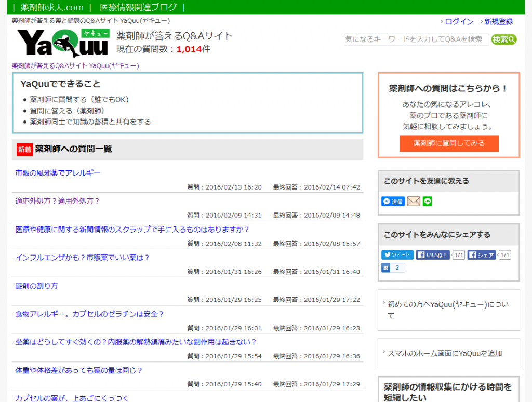
Task: Click the Messenger send button
Action: (393, 202)
